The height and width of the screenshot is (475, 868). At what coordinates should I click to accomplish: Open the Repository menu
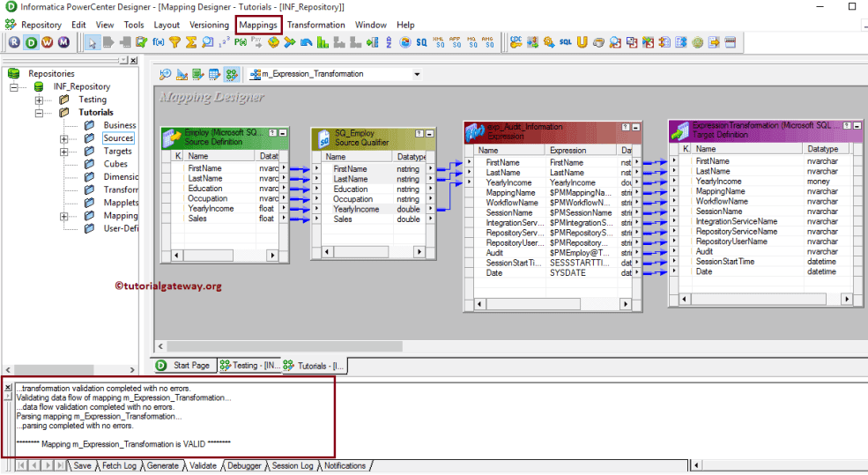[41, 25]
